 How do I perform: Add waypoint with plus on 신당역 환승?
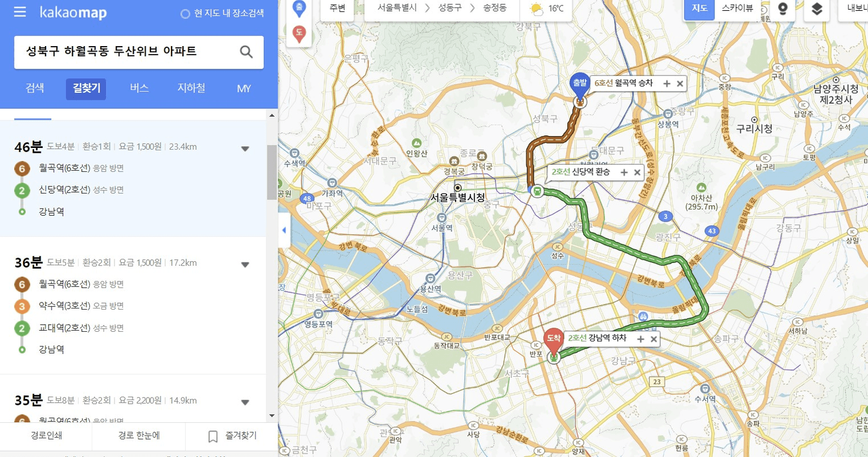pyautogui.click(x=623, y=172)
